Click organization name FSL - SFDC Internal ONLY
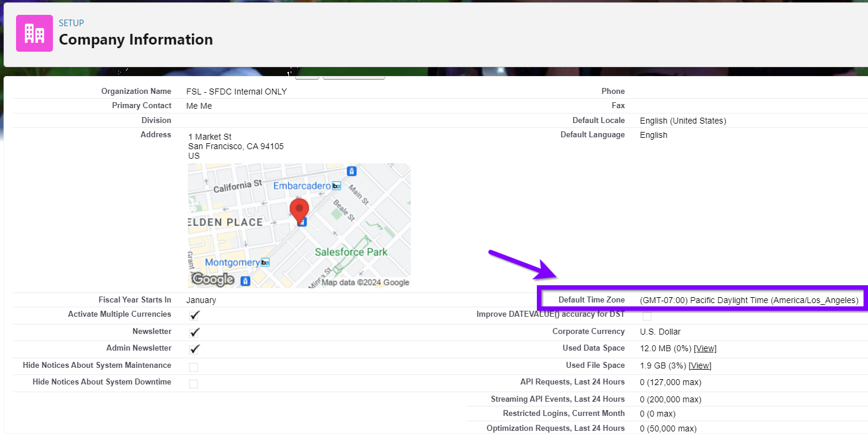The height and width of the screenshot is (435, 868). tap(237, 92)
